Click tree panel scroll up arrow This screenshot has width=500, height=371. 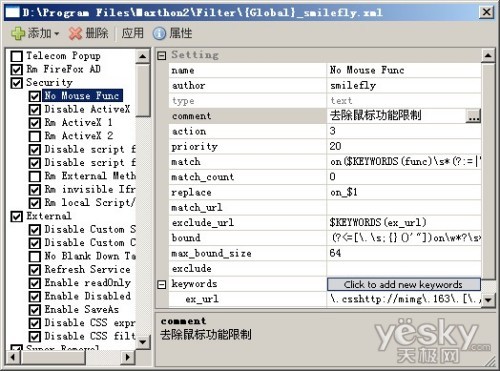pos(142,56)
